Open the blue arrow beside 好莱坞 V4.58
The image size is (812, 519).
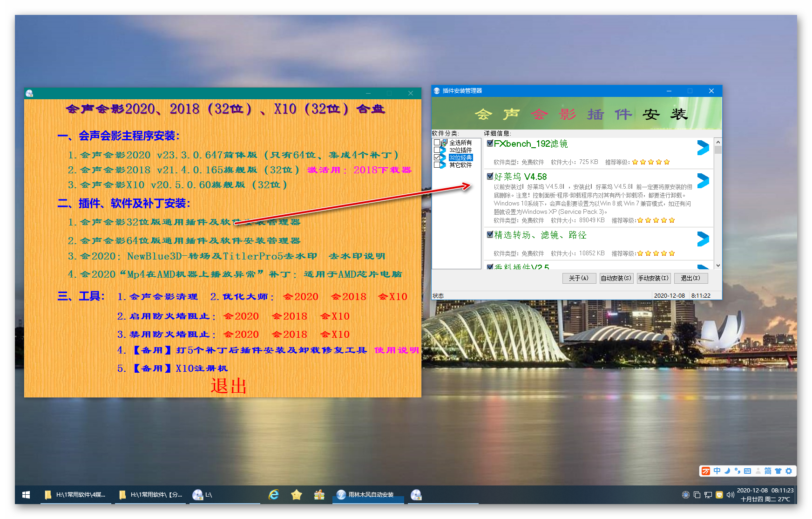pos(703,181)
